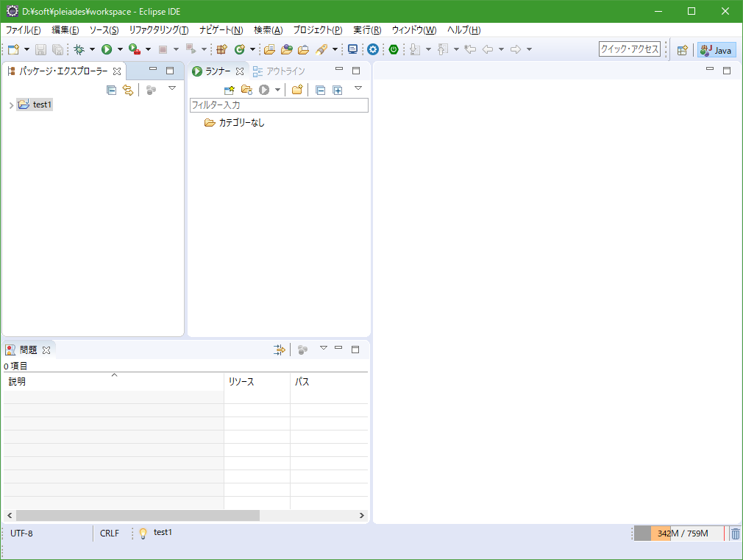Click the Debug bug icon in toolbar

pos(79,49)
